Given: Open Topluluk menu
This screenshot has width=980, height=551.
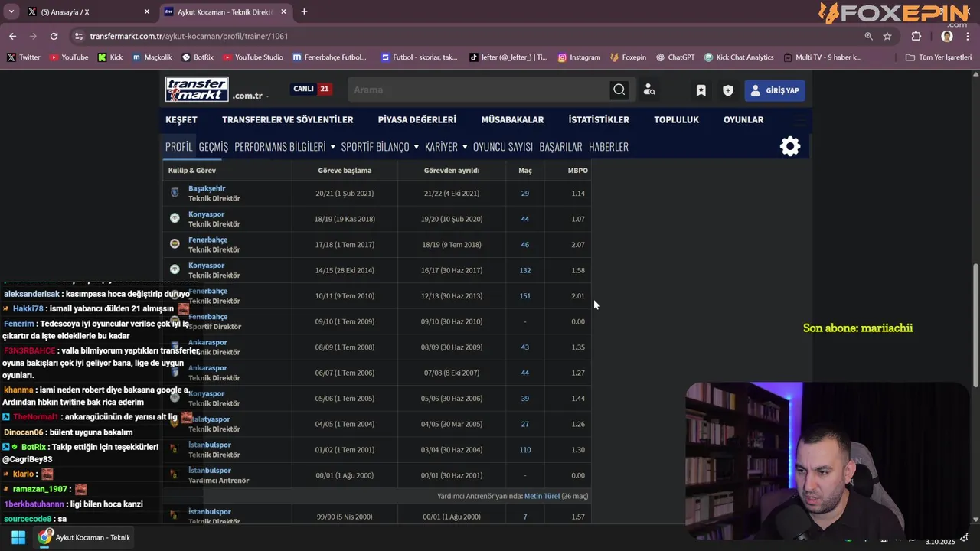Looking at the screenshot, I should click(676, 119).
